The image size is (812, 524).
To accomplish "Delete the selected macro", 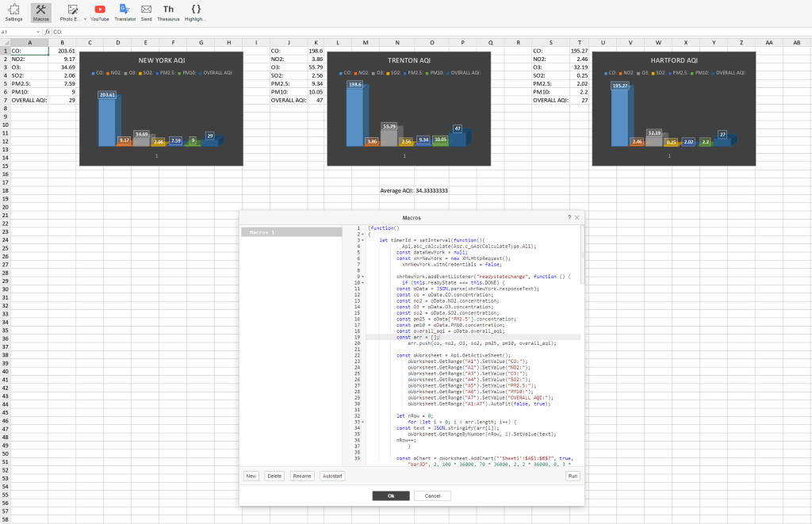I will coord(274,476).
